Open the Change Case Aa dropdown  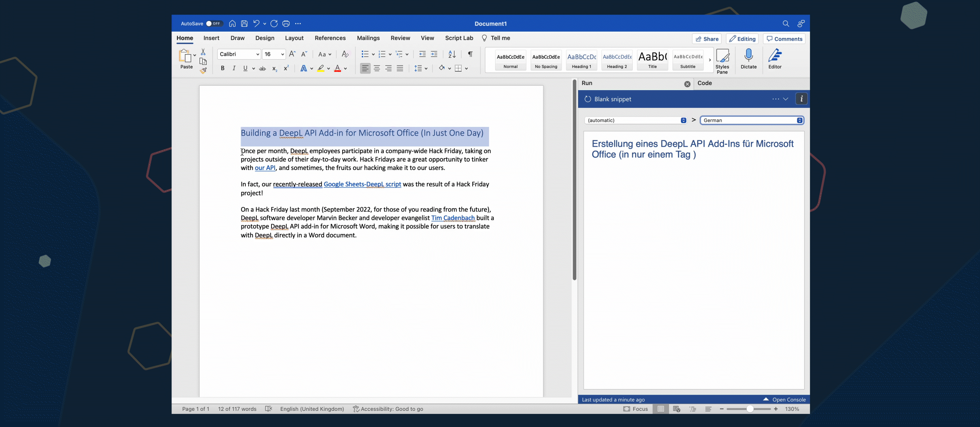tap(325, 54)
